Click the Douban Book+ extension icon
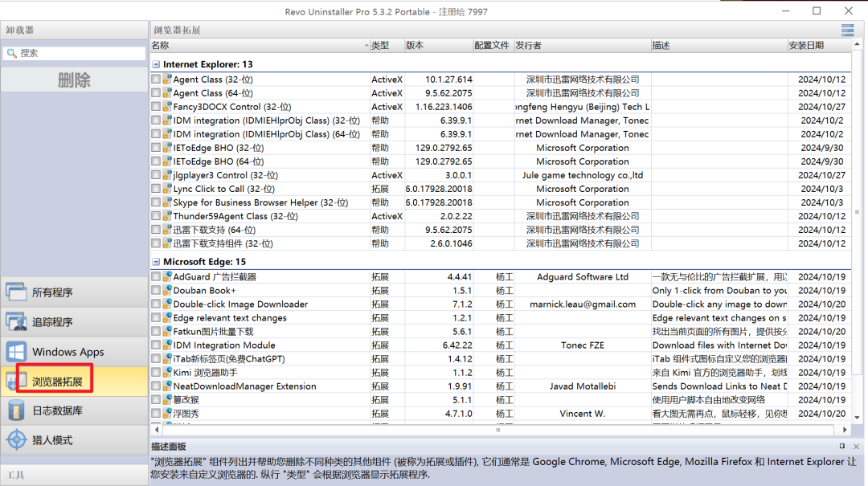This screenshot has height=486, width=868. 167,290
